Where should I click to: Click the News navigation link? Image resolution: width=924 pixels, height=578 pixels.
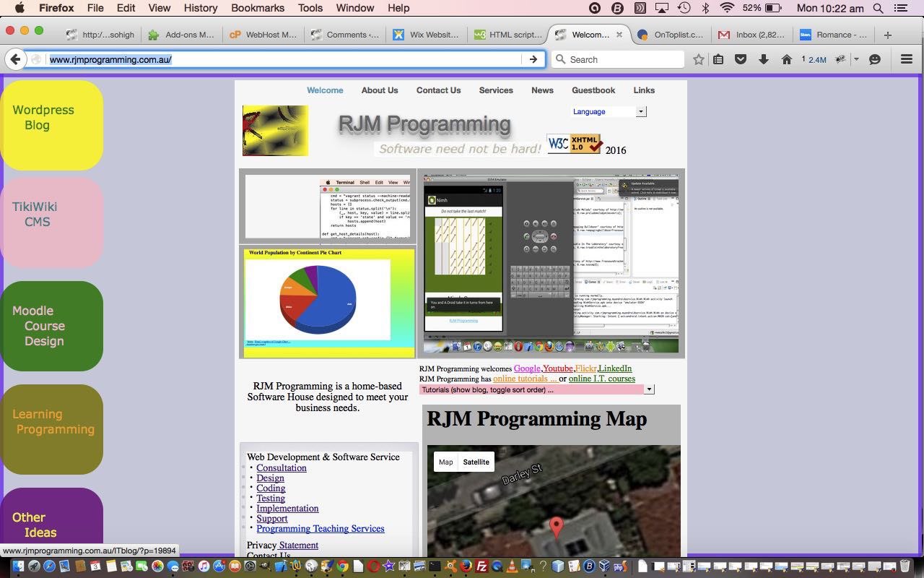click(542, 90)
